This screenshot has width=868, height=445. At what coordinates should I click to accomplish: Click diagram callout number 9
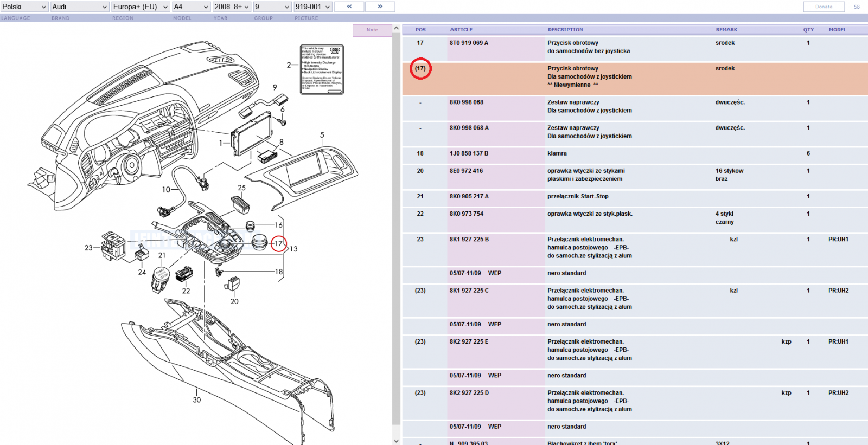275,87
